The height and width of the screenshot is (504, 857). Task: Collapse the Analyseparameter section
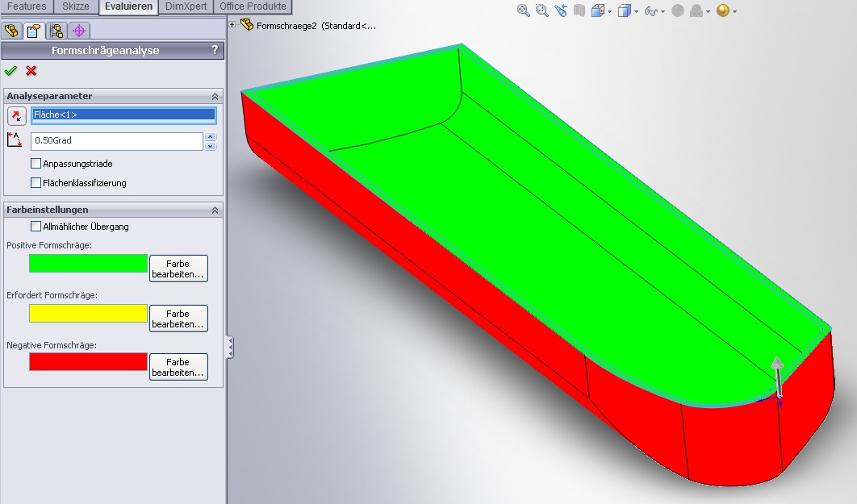point(215,96)
